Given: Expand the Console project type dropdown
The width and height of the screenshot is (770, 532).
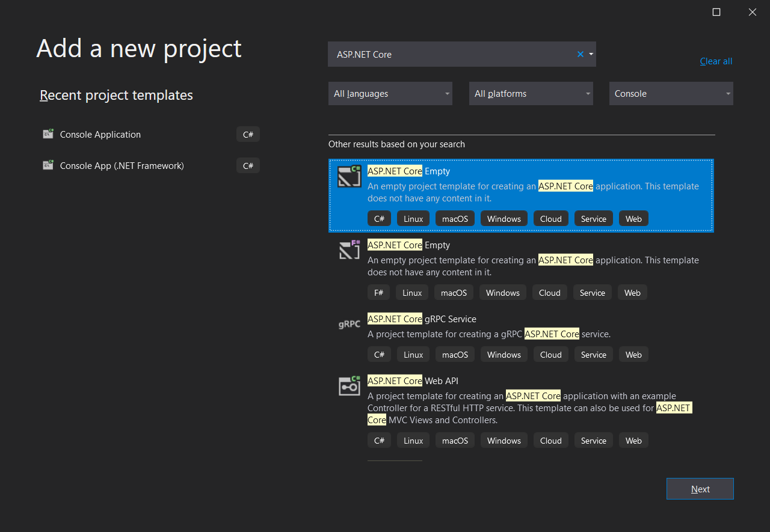Looking at the screenshot, I should pyautogui.click(x=671, y=94).
